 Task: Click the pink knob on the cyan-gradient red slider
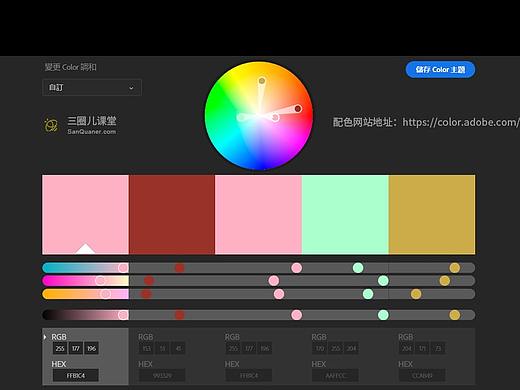pyautogui.click(x=123, y=268)
